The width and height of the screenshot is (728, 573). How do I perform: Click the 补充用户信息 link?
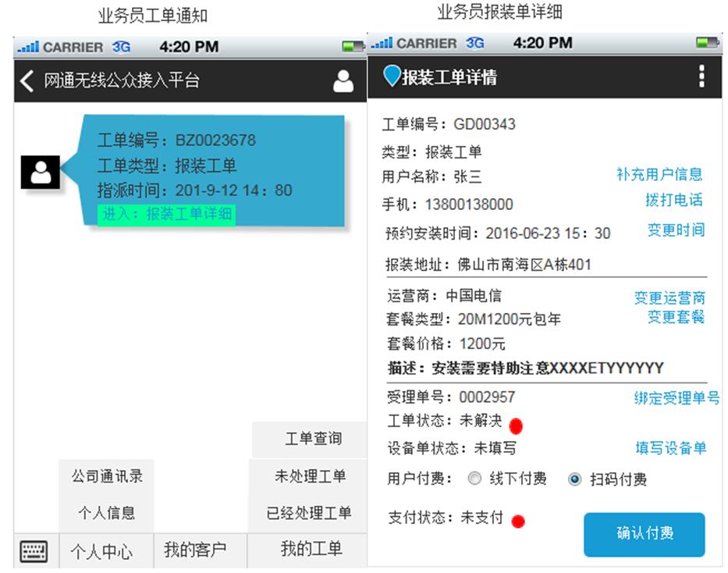tap(659, 174)
